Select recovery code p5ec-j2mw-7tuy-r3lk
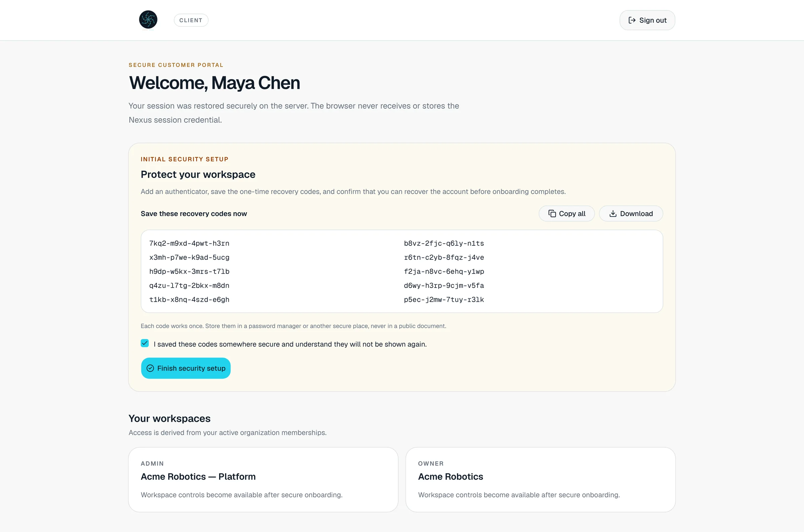Image resolution: width=804 pixels, height=532 pixels. 444,300
